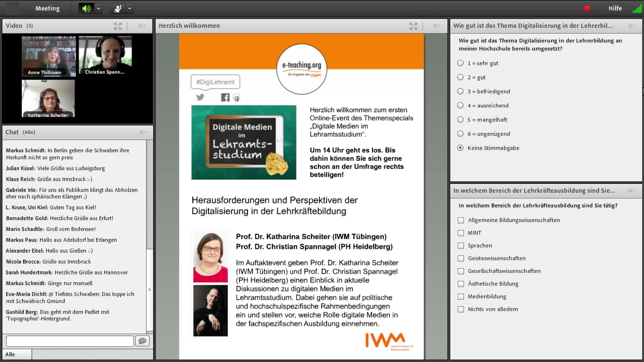Screen dimensions: 644x362
Task: Click Digitale Medien im Lehramtsstudium image
Action: 244,142
